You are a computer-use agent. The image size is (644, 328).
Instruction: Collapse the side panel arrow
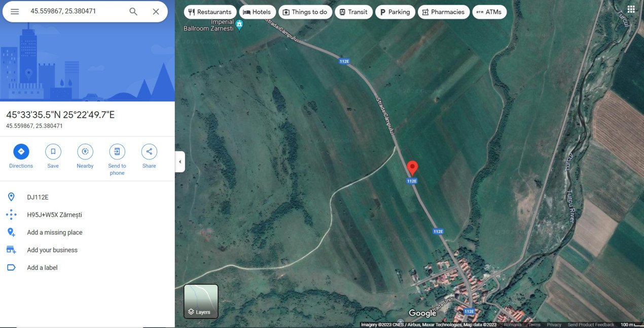click(180, 162)
